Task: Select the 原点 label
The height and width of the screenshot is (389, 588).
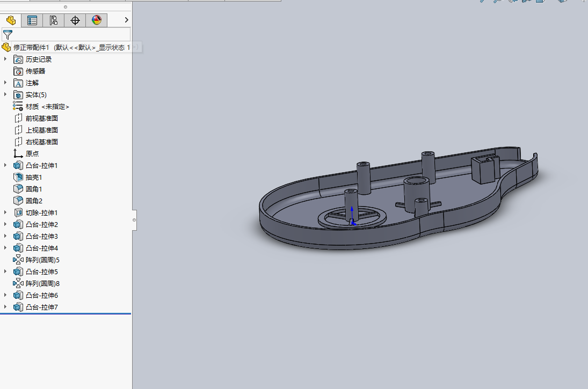Action: (x=32, y=153)
